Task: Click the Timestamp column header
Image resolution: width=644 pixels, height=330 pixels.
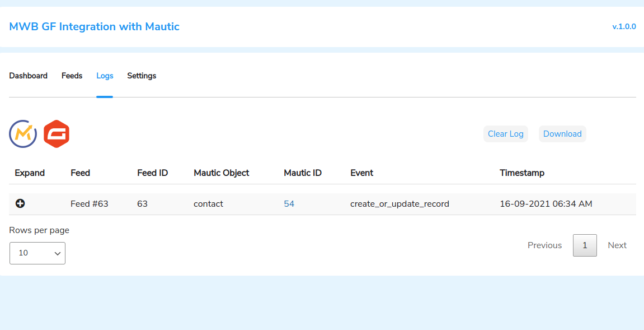Action: click(522, 173)
